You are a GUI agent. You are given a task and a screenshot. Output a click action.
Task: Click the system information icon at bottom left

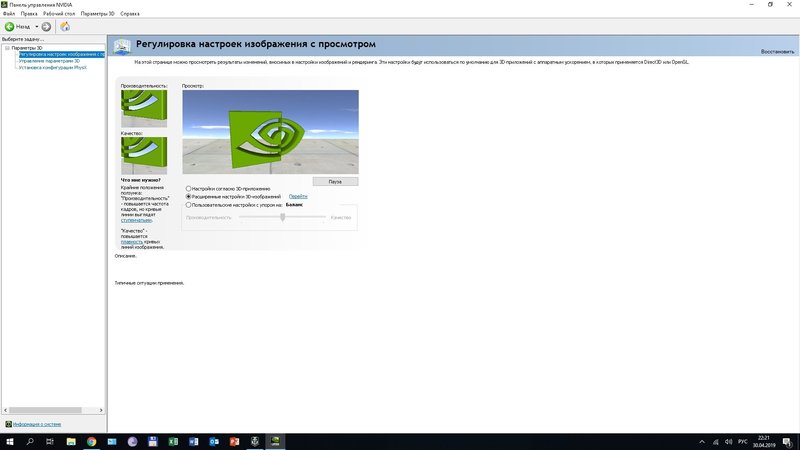pyautogui.click(x=8, y=424)
